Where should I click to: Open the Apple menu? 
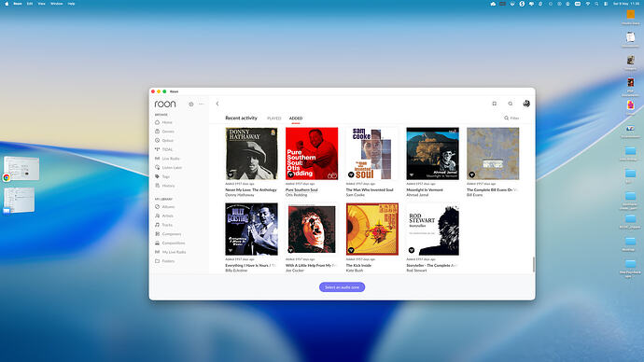pos(7,4)
